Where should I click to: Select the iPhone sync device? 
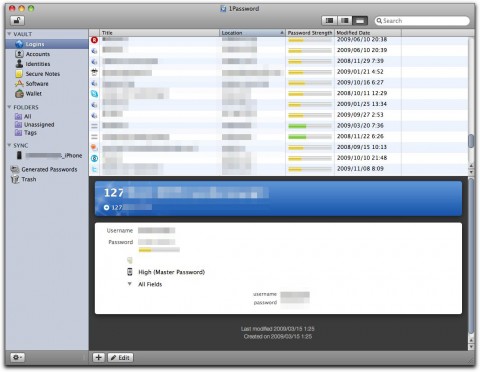[x=54, y=155]
